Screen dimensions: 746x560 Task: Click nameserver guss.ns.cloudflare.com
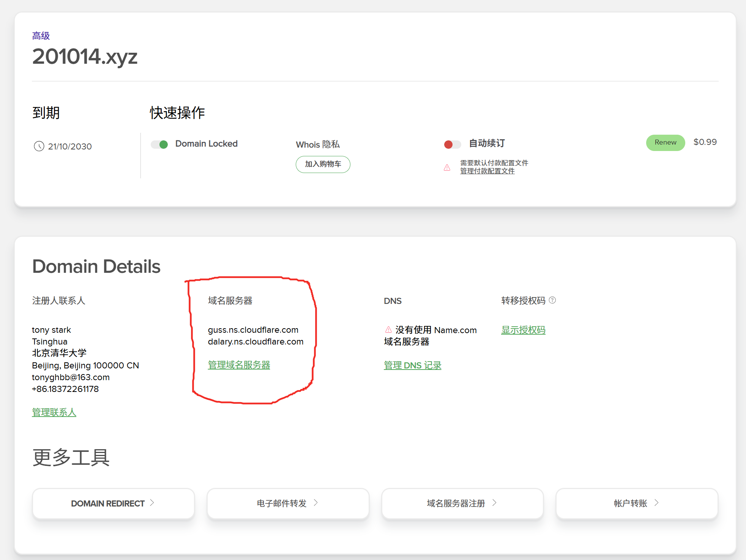click(x=253, y=330)
